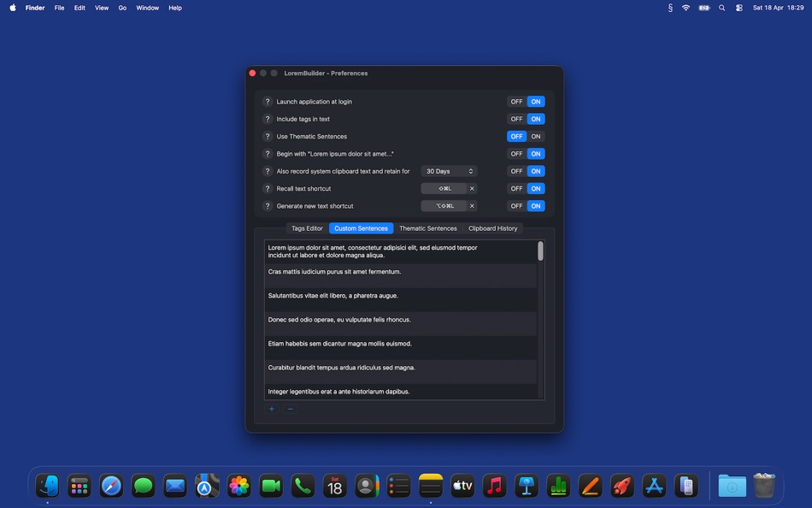This screenshot has height=508, width=812.
Task: Open Apple TV from the Dock
Action: [x=462, y=487]
